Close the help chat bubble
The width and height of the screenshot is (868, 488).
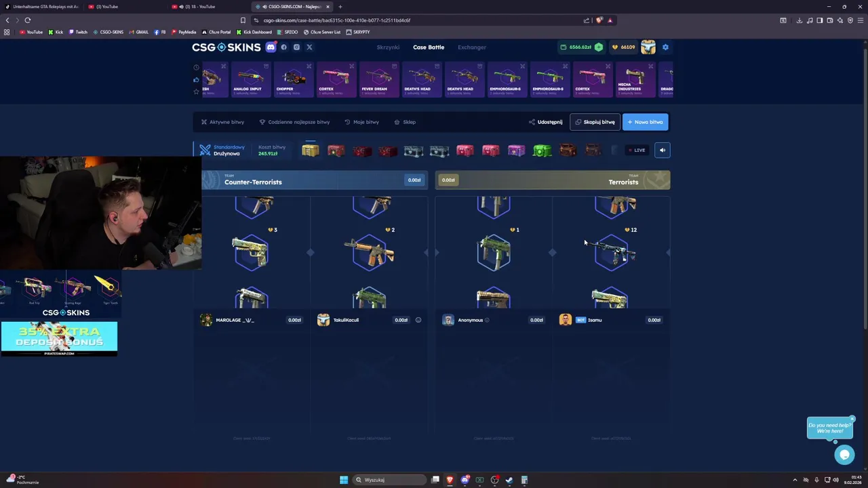coord(852,418)
